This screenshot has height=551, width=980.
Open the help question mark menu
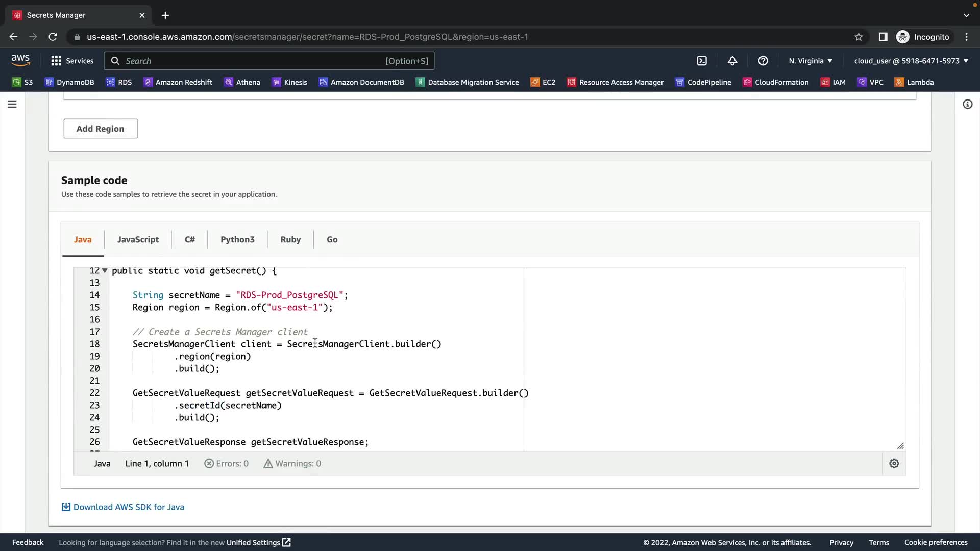(763, 61)
